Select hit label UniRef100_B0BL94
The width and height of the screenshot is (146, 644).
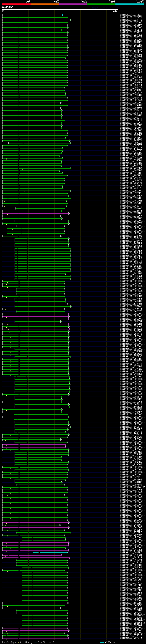131,55
